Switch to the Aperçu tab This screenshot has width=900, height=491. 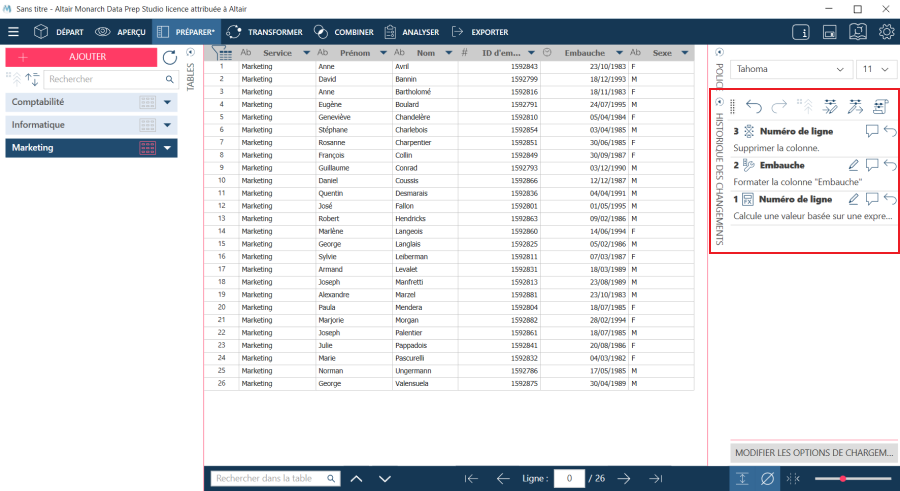click(x=120, y=32)
